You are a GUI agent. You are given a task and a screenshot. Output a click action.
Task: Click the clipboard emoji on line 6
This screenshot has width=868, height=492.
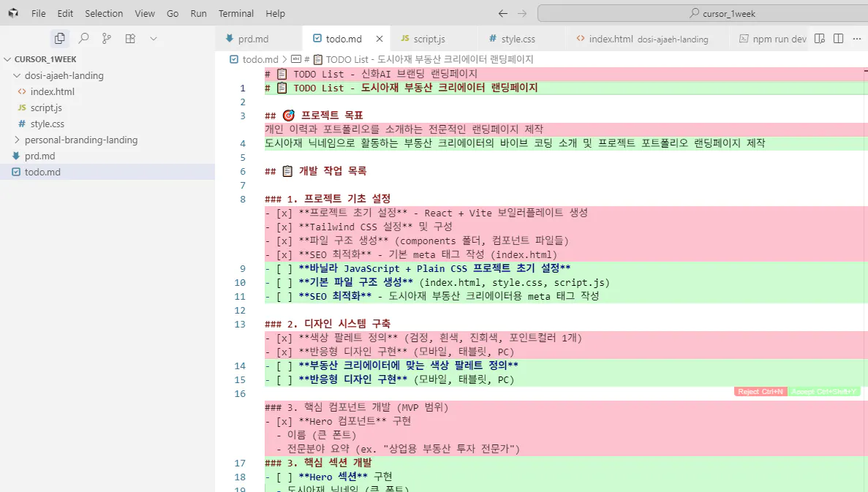tap(287, 171)
